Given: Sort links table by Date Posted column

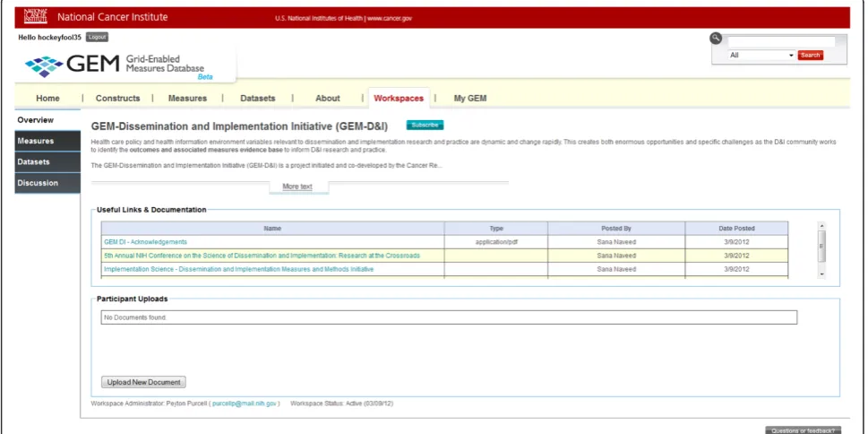Looking at the screenshot, I should coord(736,229).
